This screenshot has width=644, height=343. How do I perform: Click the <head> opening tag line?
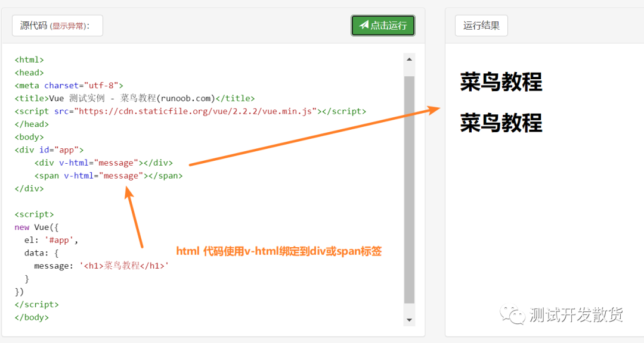[x=29, y=73]
